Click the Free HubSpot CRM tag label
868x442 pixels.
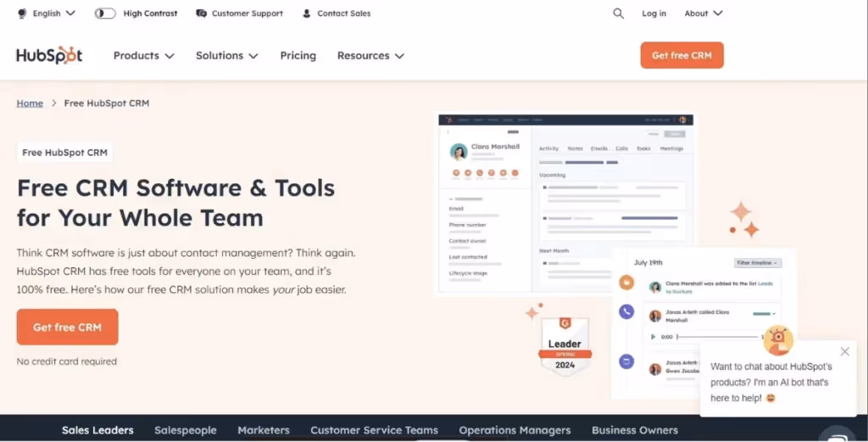click(64, 153)
